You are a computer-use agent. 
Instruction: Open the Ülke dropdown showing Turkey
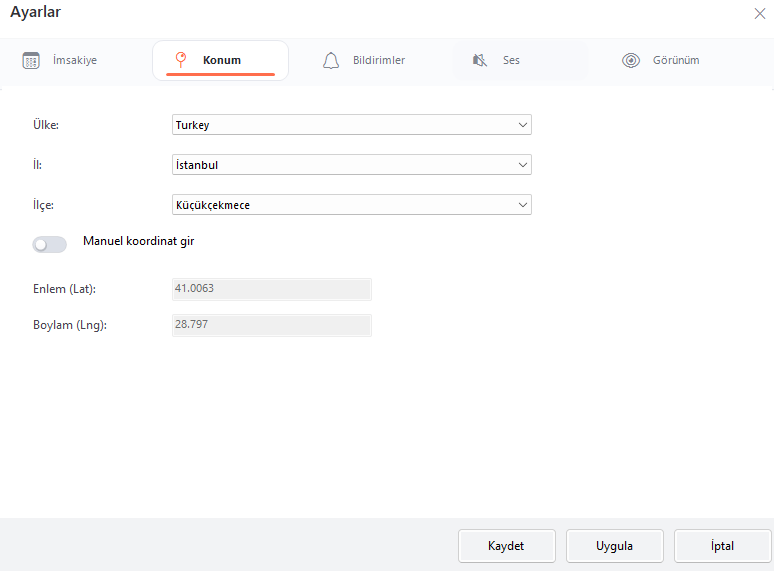point(351,125)
